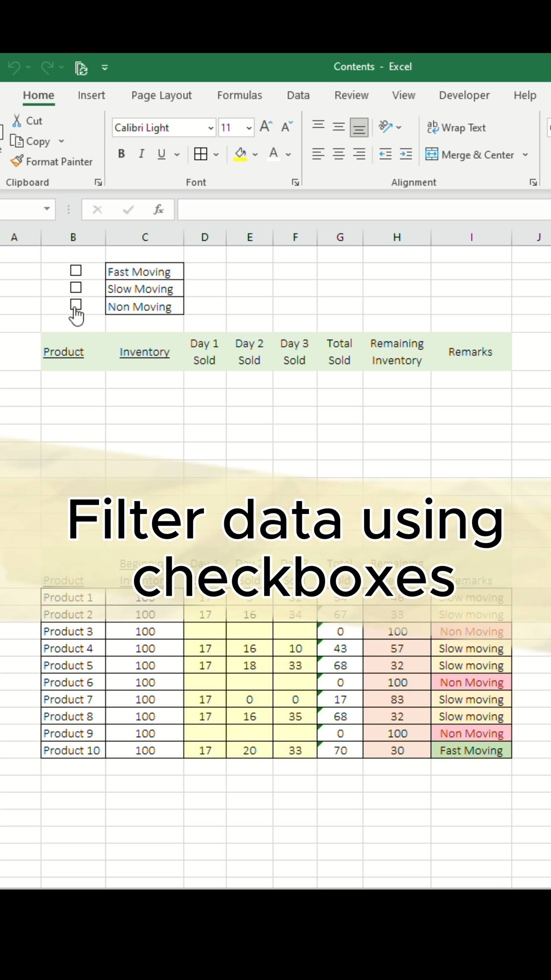Click the Inventory header link
551x980 pixels.
tap(144, 352)
